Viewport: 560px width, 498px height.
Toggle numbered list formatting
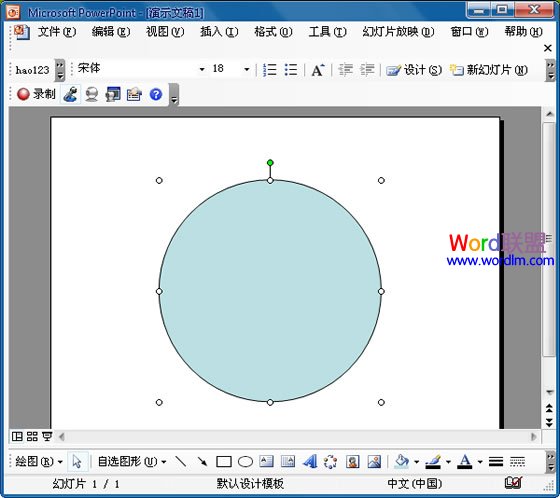(270, 70)
